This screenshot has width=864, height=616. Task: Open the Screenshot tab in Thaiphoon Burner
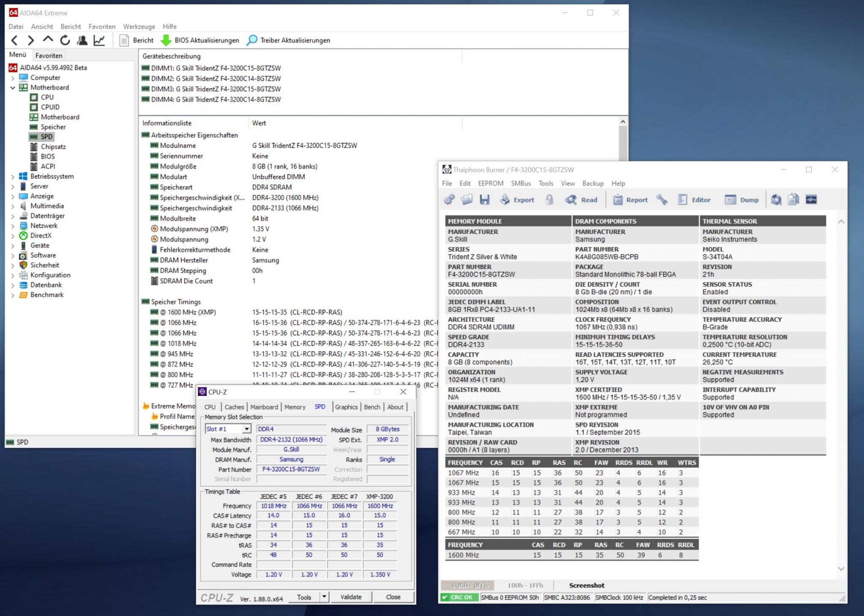(586, 585)
